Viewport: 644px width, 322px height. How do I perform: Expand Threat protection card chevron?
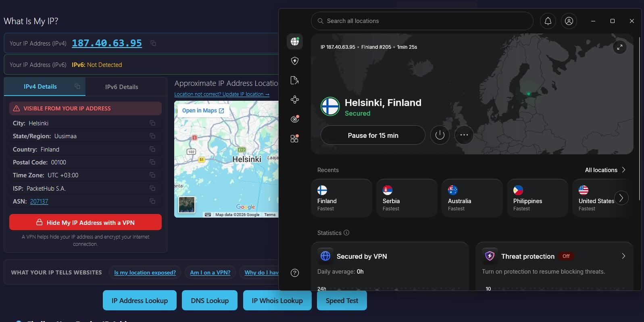click(x=623, y=256)
